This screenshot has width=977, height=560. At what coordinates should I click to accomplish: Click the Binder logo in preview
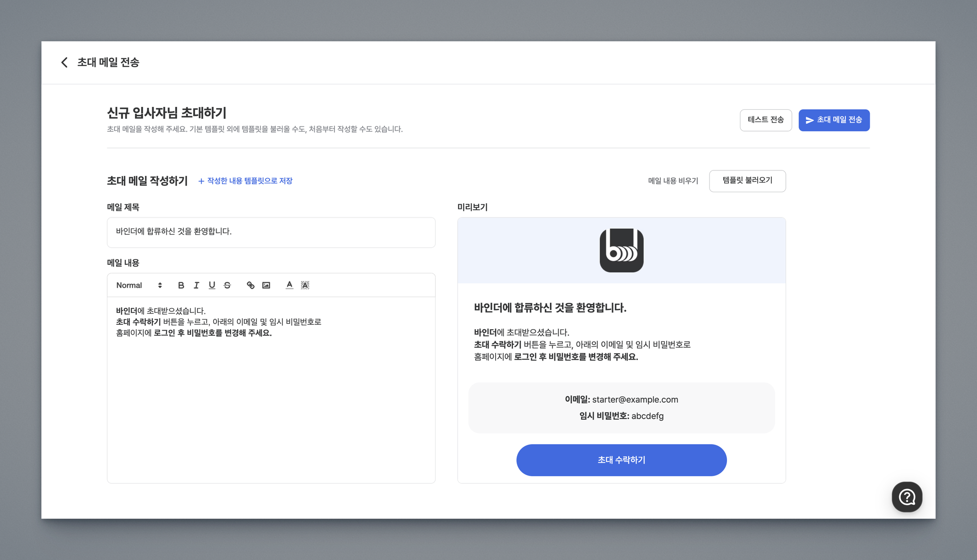click(x=621, y=250)
